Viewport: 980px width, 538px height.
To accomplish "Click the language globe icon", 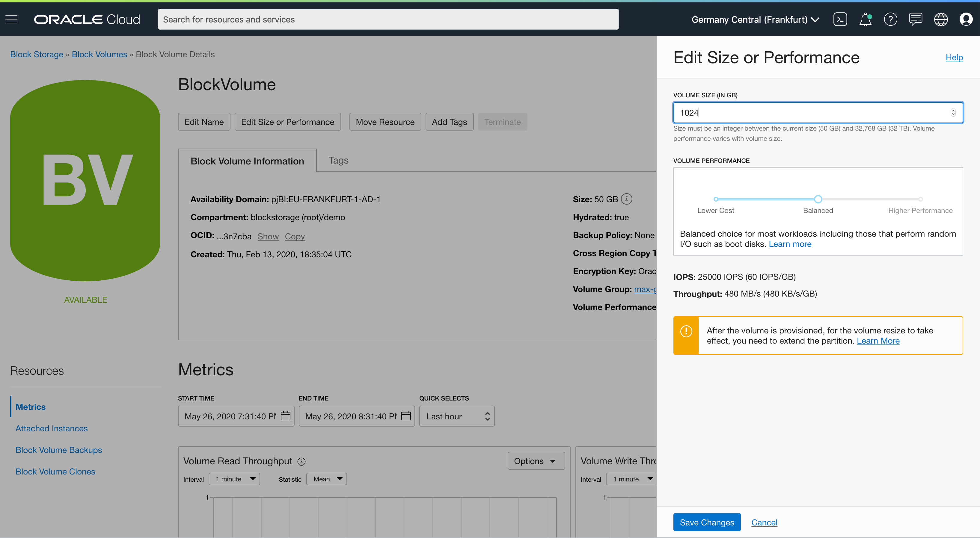I will point(941,19).
